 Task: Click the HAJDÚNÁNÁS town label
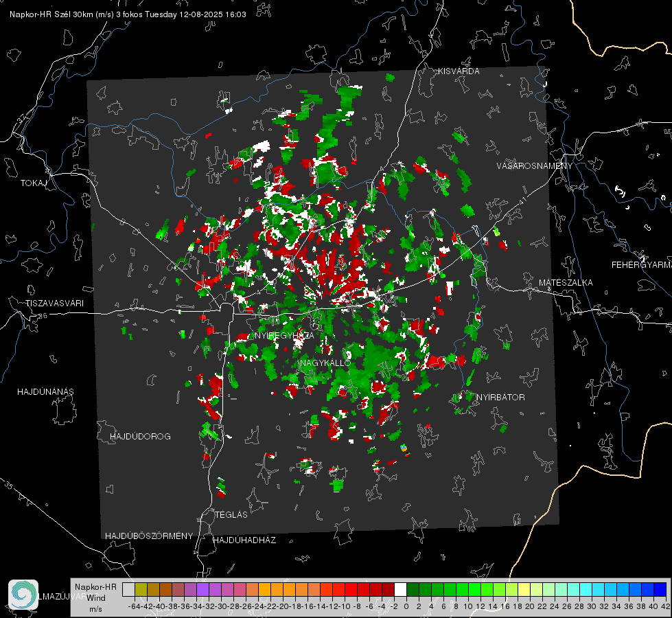[x=45, y=391]
